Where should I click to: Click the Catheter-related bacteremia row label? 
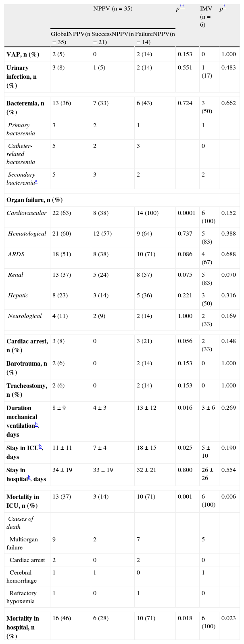click(21, 154)
